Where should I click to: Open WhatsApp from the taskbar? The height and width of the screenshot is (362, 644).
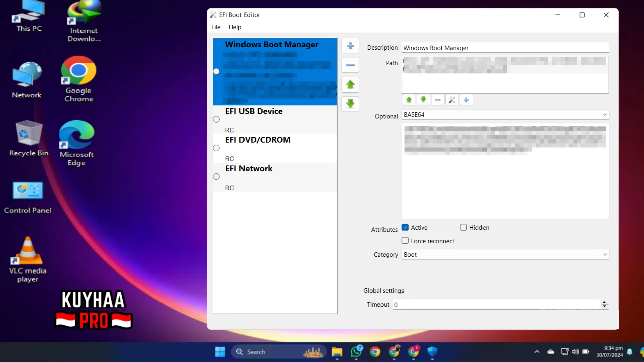click(x=356, y=352)
